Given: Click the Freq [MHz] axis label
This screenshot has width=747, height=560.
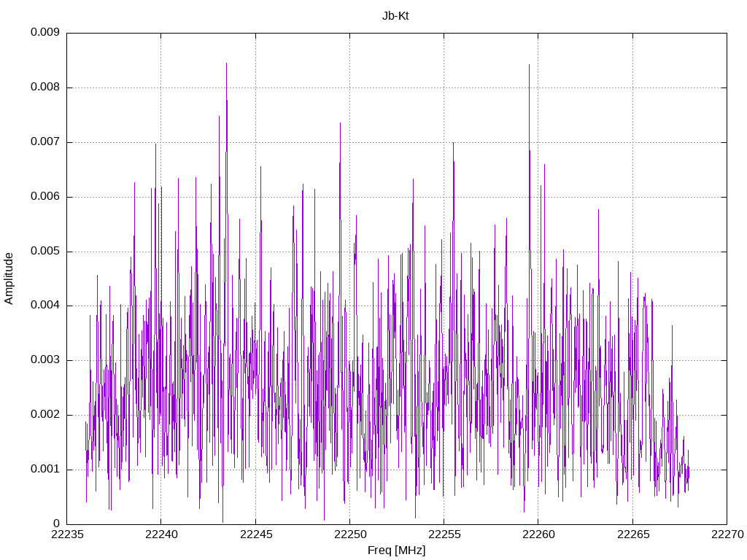Looking at the screenshot, I should (x=396, y=551).
